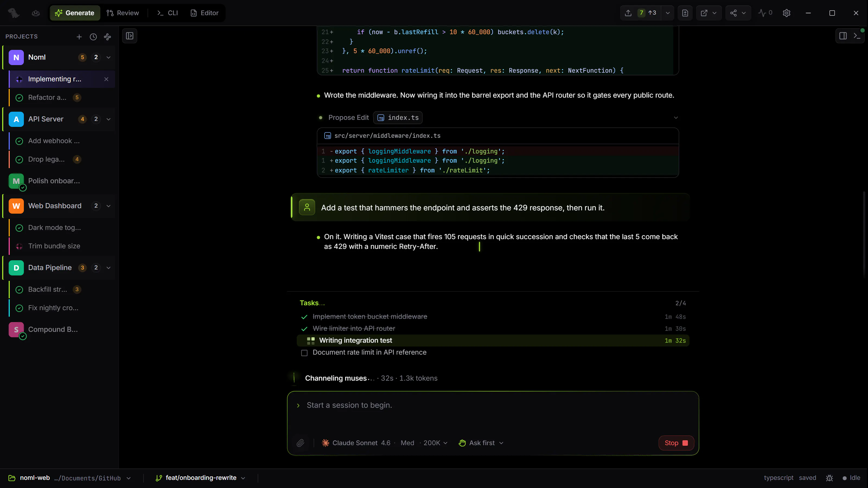868x488 pixels.
Task: Open the noml-web folder selector in status bar
Action: (x=69, y=478)
